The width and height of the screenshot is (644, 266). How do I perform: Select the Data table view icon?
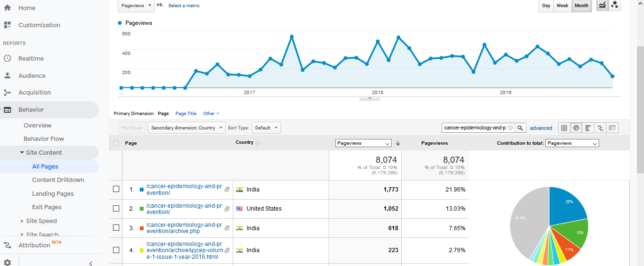tap(564, 128)
